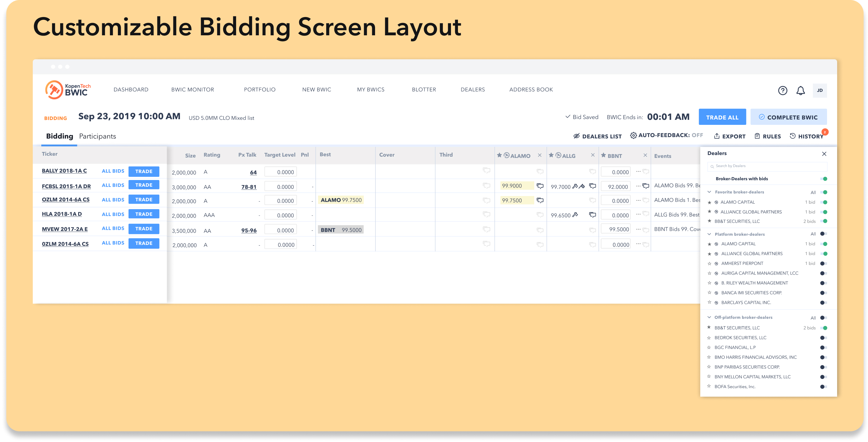Enable the AMHERST PIERPONT dealer toggle
Image resolution: width=868 pixels, height=442 pixels.
pyautogui.click(x=823, y=263)
